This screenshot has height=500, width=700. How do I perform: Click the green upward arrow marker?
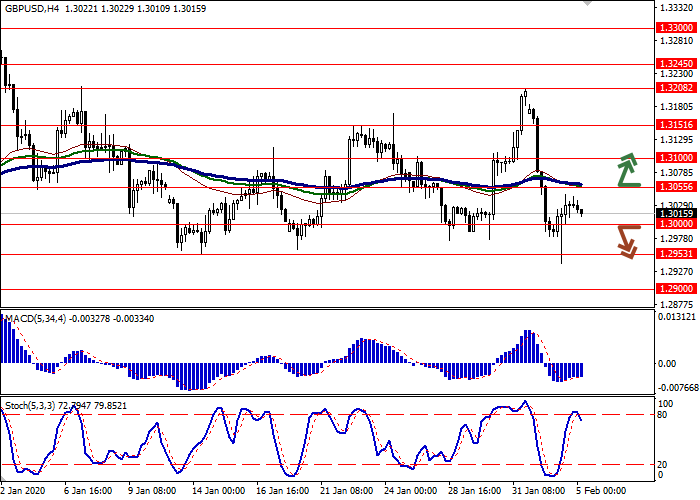point(627,171)
